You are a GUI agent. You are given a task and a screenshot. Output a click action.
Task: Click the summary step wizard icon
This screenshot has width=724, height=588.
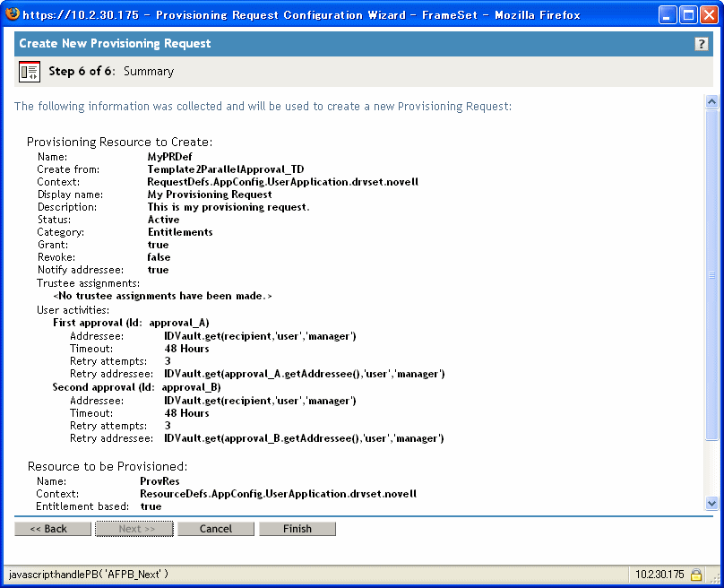30,72
